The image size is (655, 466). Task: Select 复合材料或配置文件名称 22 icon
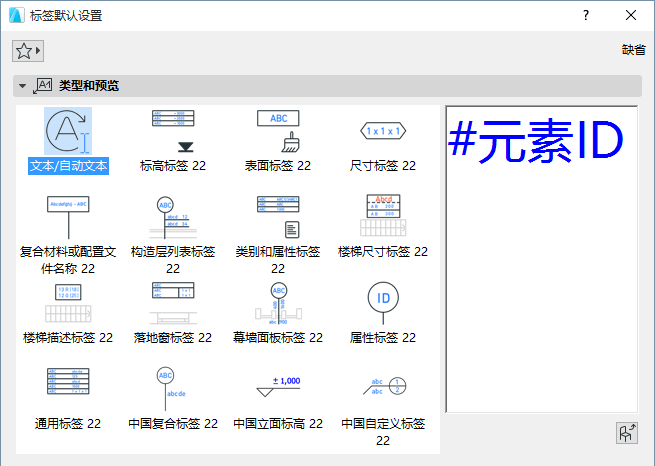point(68,217)
